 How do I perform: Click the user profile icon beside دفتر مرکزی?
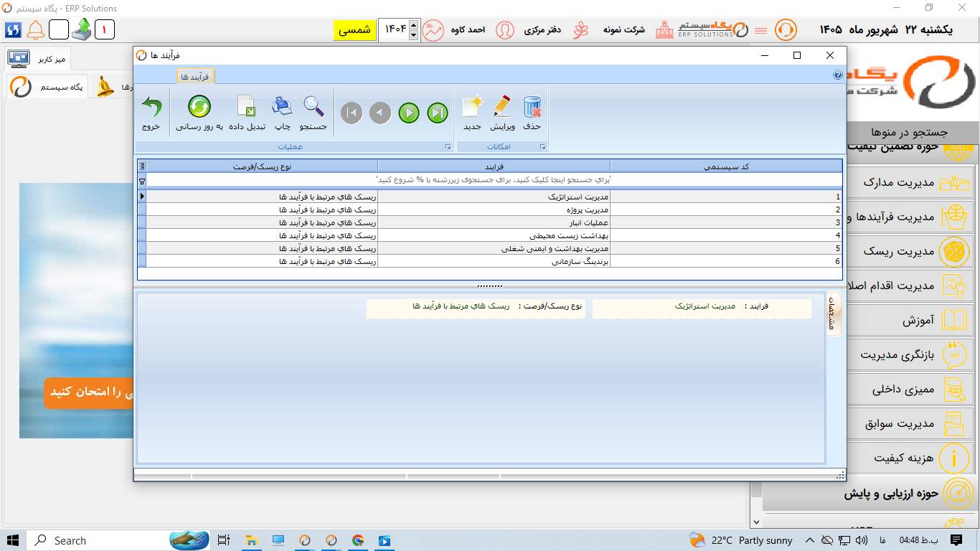point(505,30)
